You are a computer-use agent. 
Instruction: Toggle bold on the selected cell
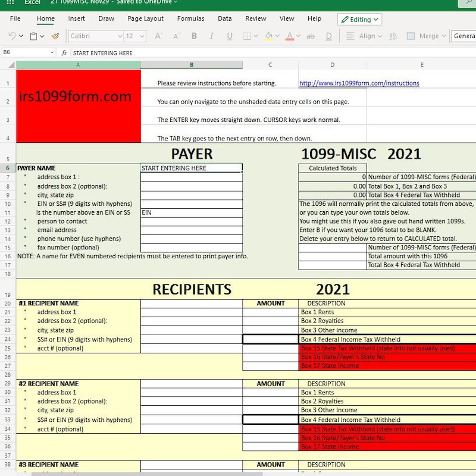click(193, 36)
